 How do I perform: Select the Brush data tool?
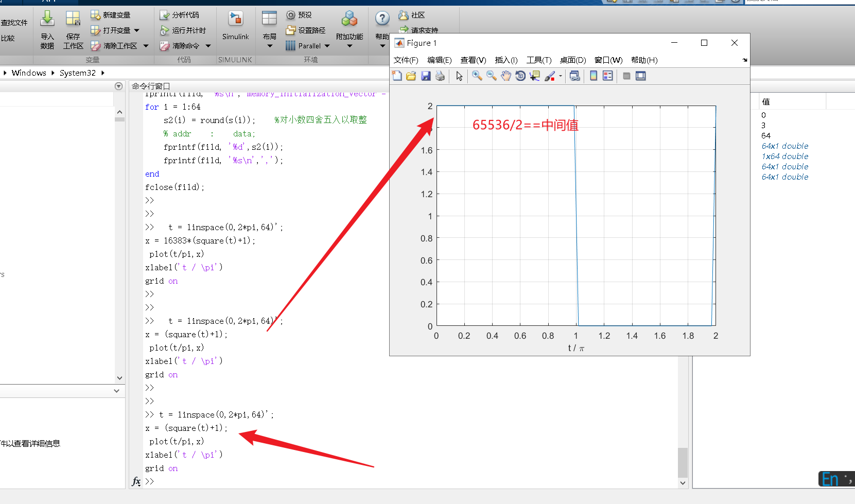[550, 76]
